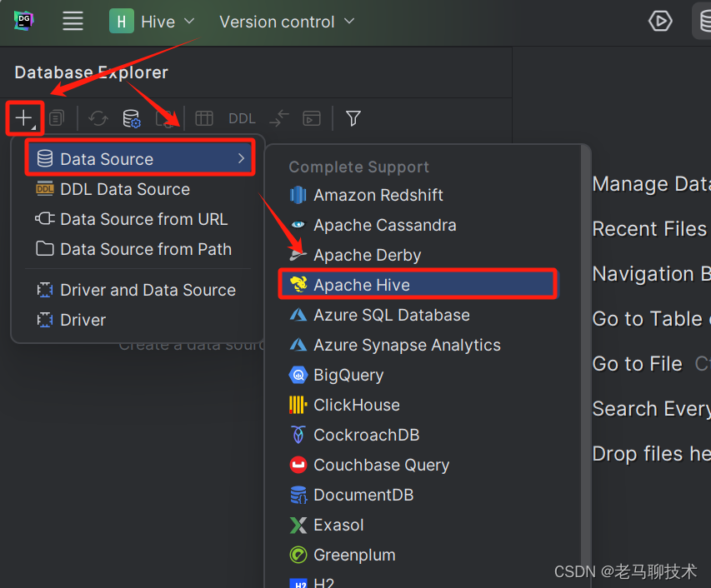
Task: Select Azure Synapse Analytics
Action: click(419, 345)
